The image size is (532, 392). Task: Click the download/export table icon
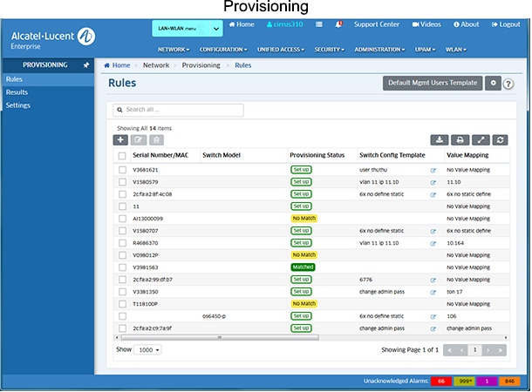(x=440, y=139)
